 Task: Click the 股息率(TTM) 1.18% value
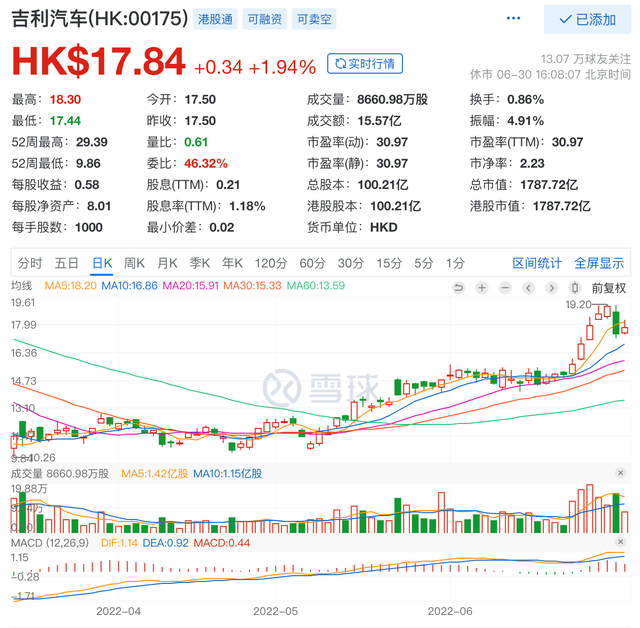(247, 206)
